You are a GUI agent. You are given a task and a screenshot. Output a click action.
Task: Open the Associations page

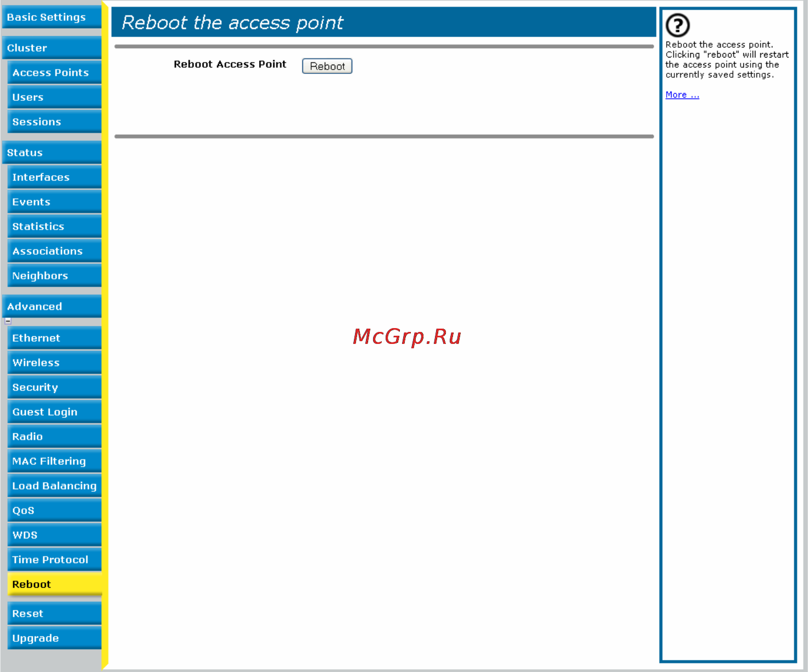coord(54,251)
